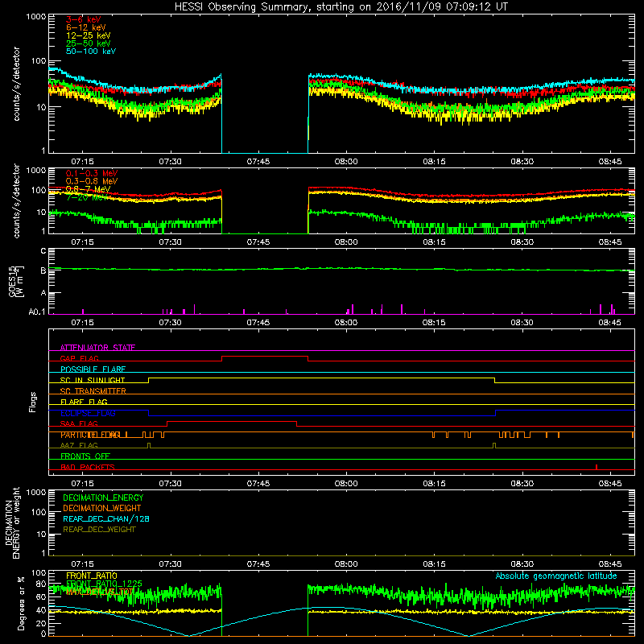Click the HESSI Observing Summary title

pyautogui.click(x=341, y=7)
